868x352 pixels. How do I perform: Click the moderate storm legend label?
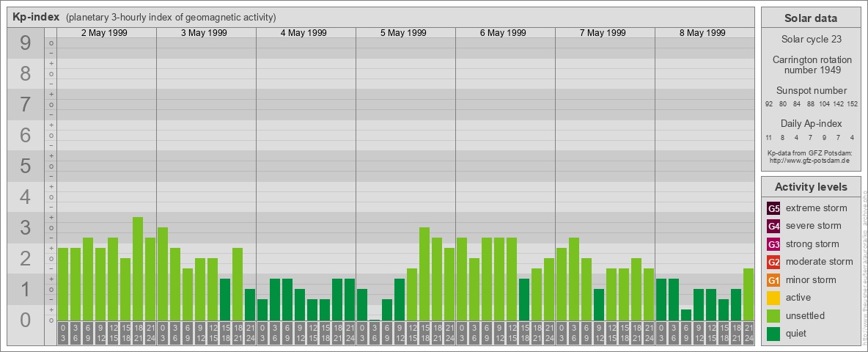click(820, 262)
